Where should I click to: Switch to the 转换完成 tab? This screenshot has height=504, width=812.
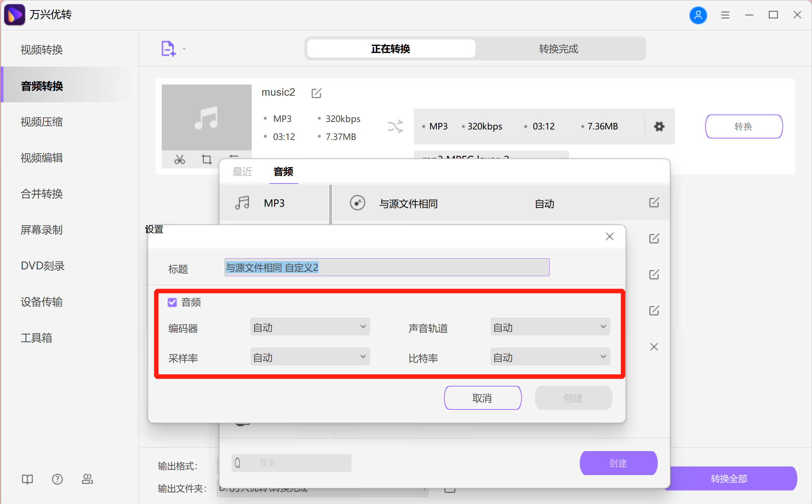tap(558, 48)
